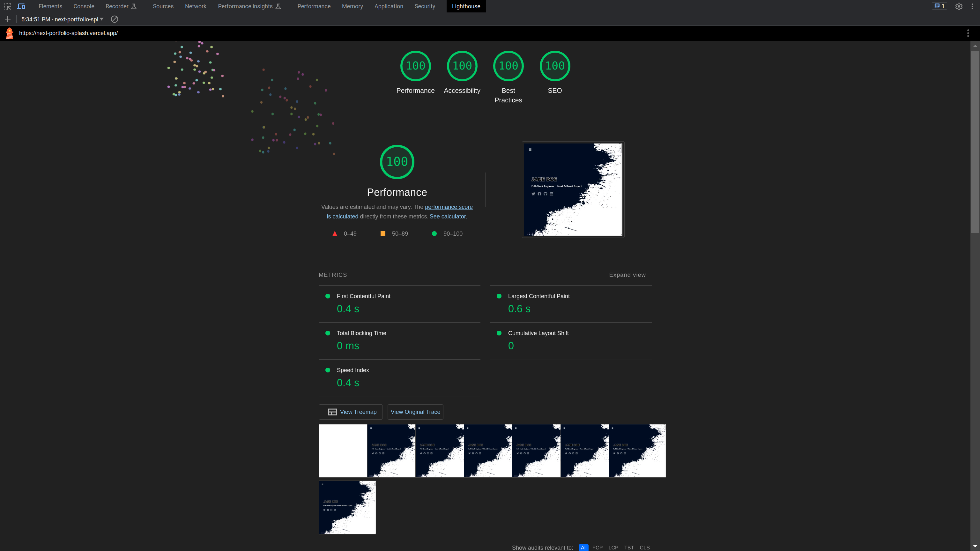Open the See calculator link
The height and width of the screenshot is (551, 980).
coord(448,217)
